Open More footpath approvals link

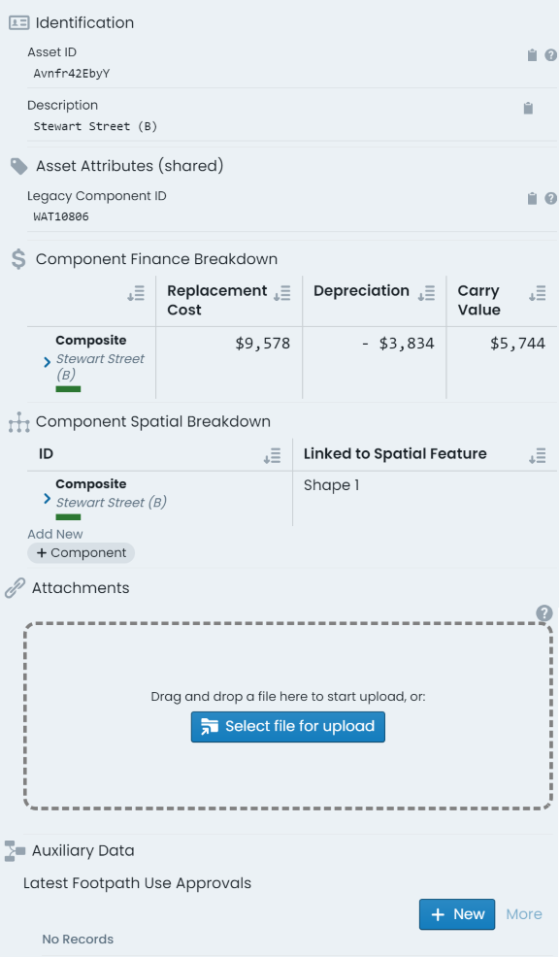tap(524, 914)
